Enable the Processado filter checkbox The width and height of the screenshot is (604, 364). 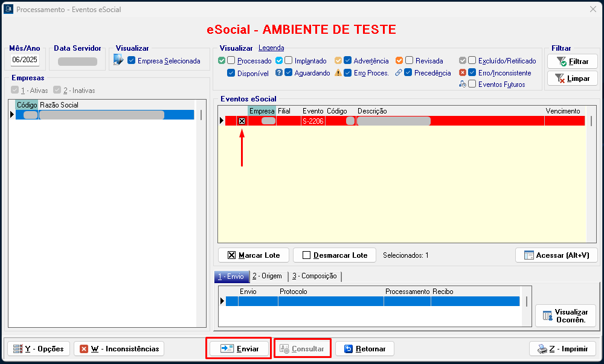click(231, 60)
